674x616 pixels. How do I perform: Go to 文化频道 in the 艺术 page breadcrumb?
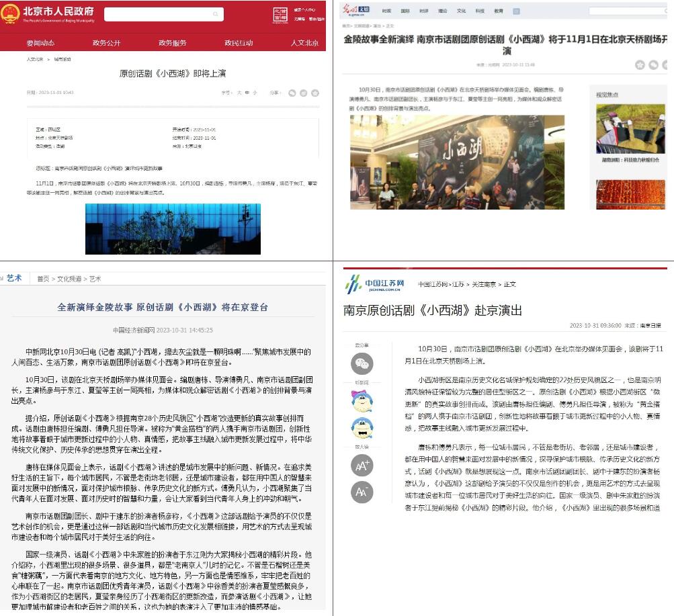[x=69, y=279]
